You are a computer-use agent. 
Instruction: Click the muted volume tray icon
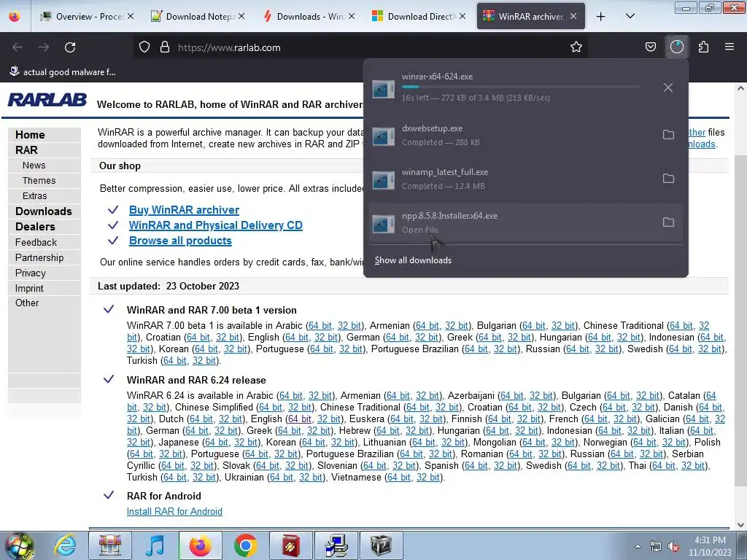coord(673,547)
